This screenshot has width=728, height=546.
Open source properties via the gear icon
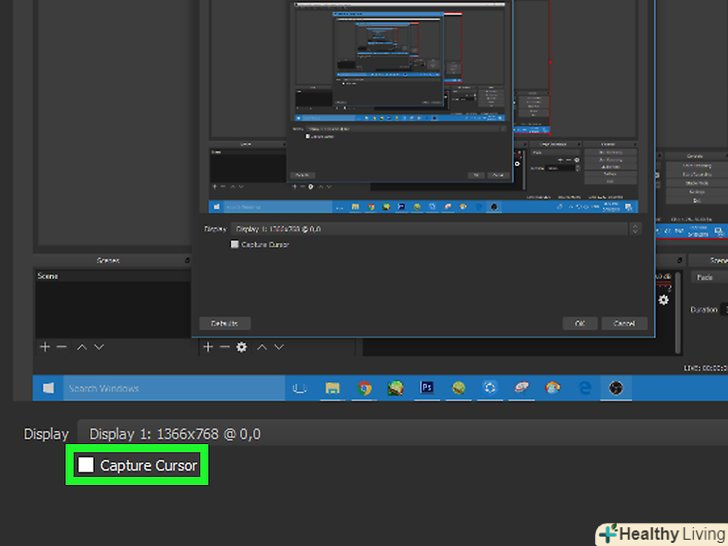point(241,346)
